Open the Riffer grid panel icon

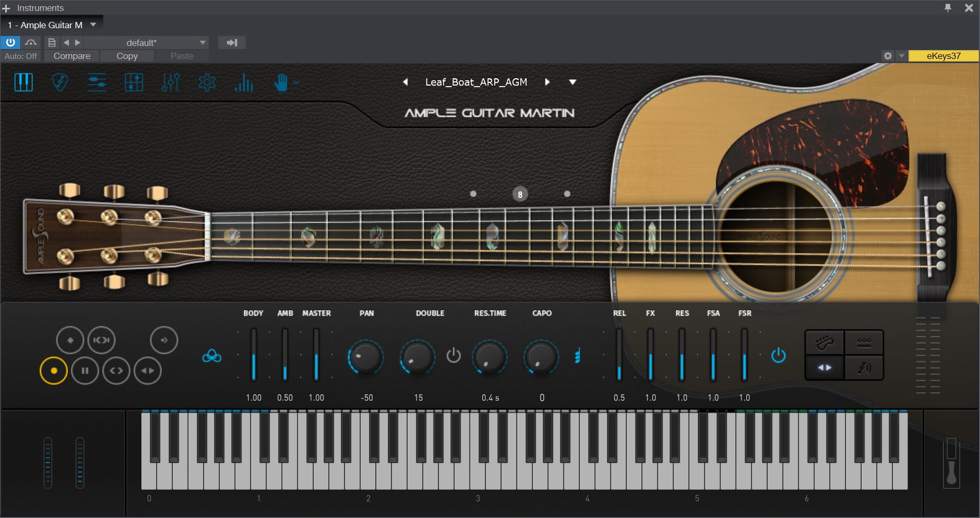pyautogui.click(x=134, y=82)
